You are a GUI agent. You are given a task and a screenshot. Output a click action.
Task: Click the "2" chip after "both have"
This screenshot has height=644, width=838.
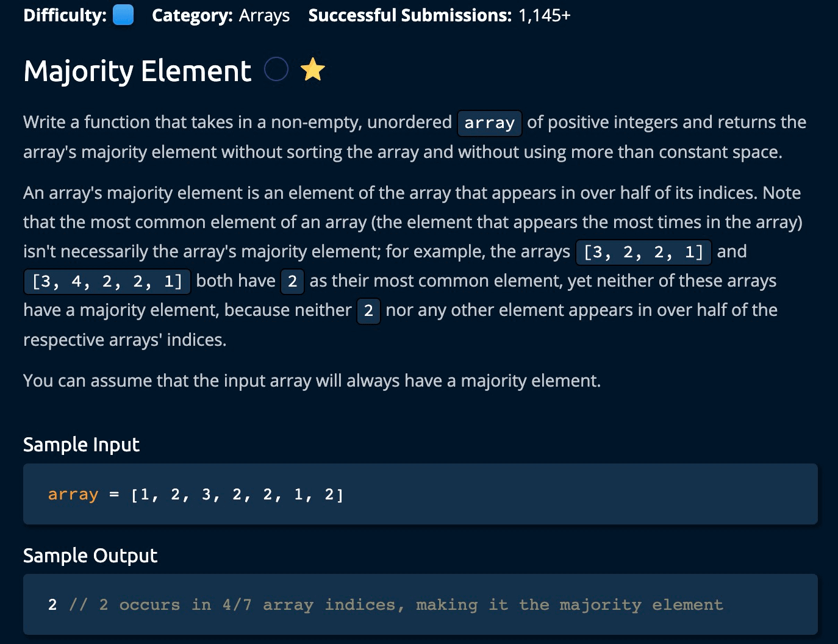(x=292, y=281)
